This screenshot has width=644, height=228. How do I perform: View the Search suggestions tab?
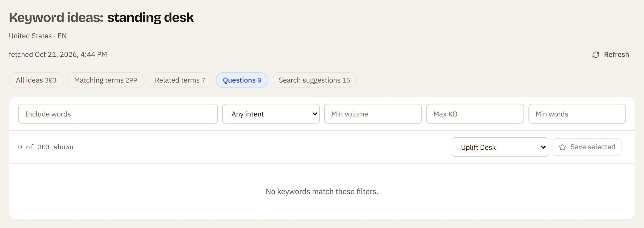[314, 80]
